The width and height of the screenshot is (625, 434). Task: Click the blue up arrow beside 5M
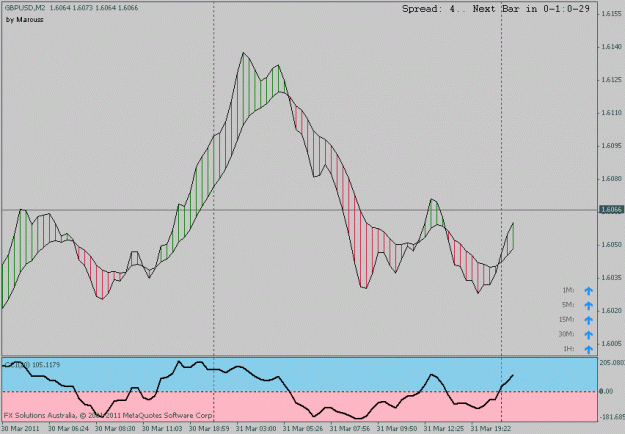(588, 306)
